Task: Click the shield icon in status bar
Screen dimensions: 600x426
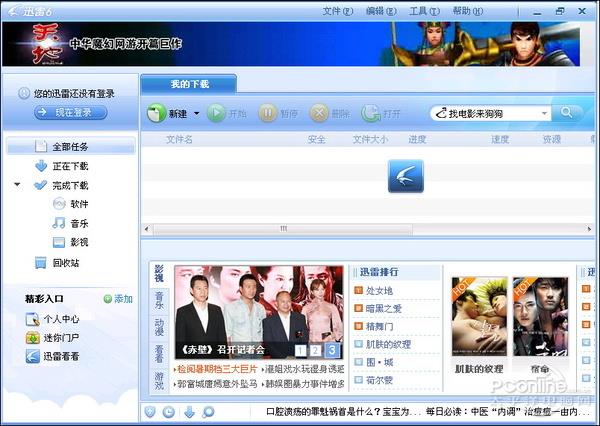Action: coord(150,412)
